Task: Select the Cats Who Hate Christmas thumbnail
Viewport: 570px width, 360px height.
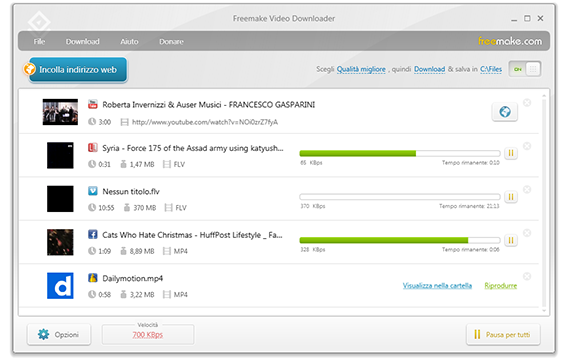Action: click(60, 242)
